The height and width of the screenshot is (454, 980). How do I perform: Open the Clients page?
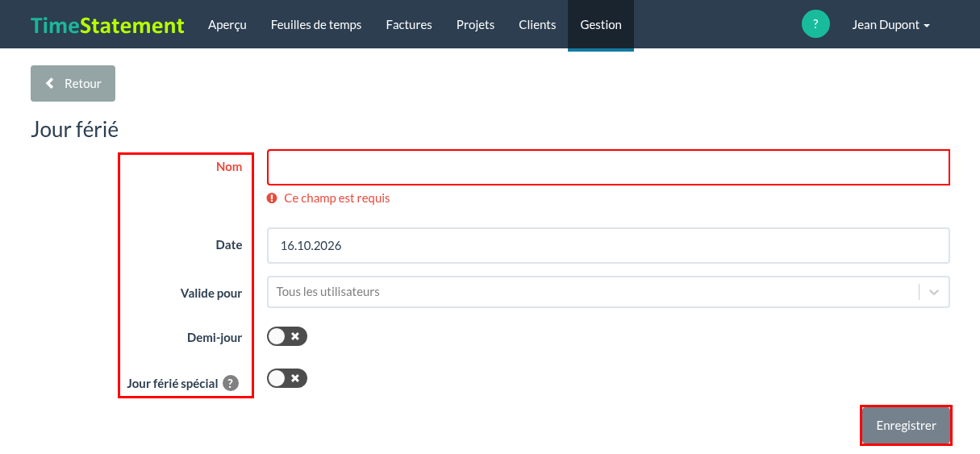point(537,25)
